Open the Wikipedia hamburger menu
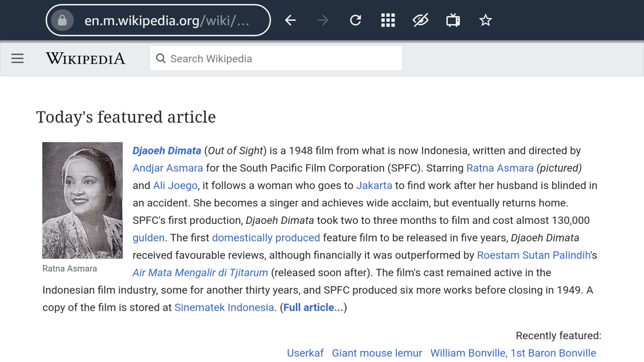Viewport: 644px width, 362px height. click(17, 58)
